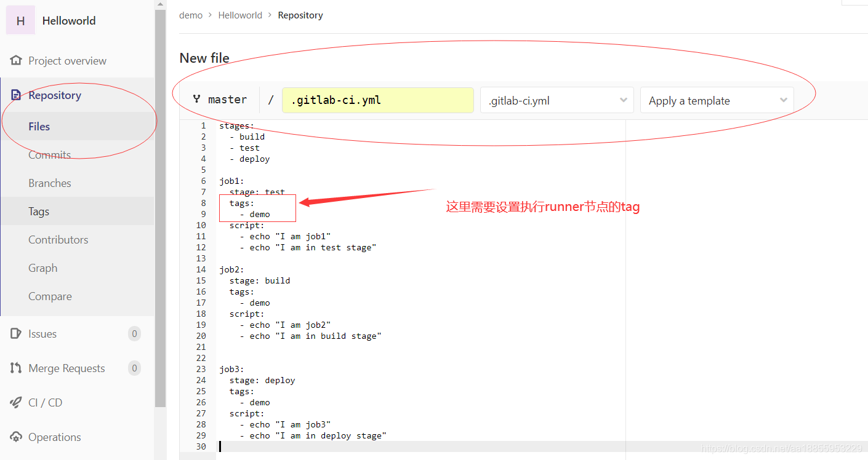Click the Repository document icon

(17, 95)
